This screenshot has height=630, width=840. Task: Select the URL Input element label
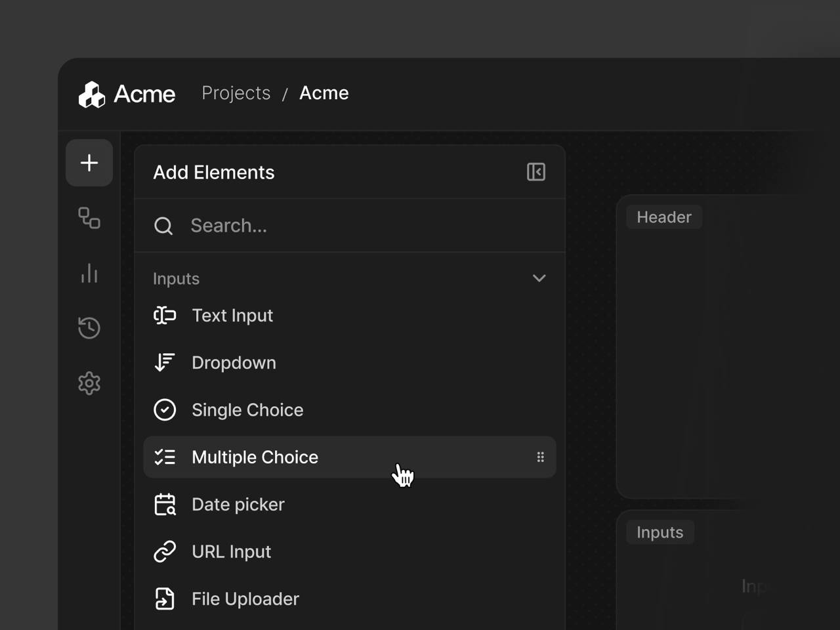(231, 552)
